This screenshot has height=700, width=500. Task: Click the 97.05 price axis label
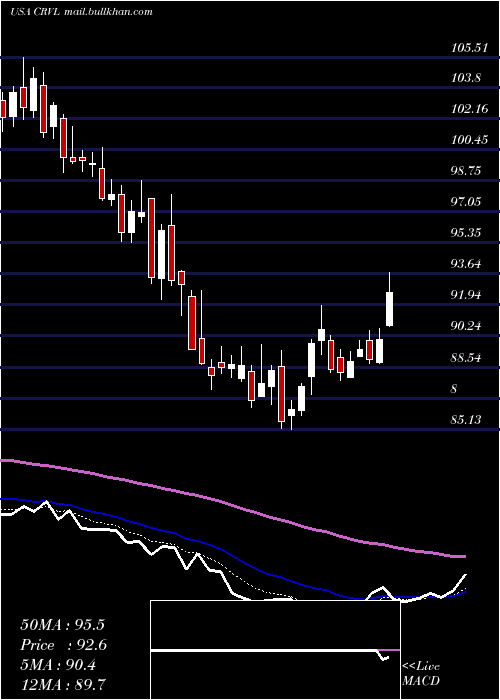click(466, 202)
